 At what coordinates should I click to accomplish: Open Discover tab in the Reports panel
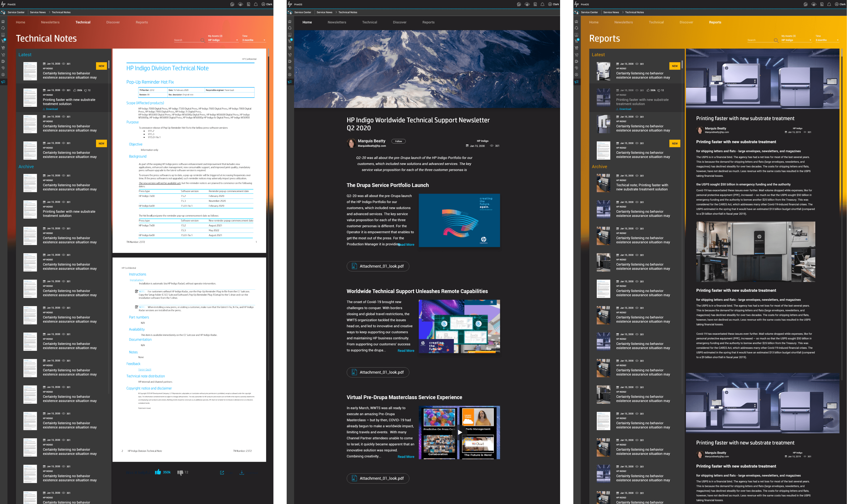686,22
